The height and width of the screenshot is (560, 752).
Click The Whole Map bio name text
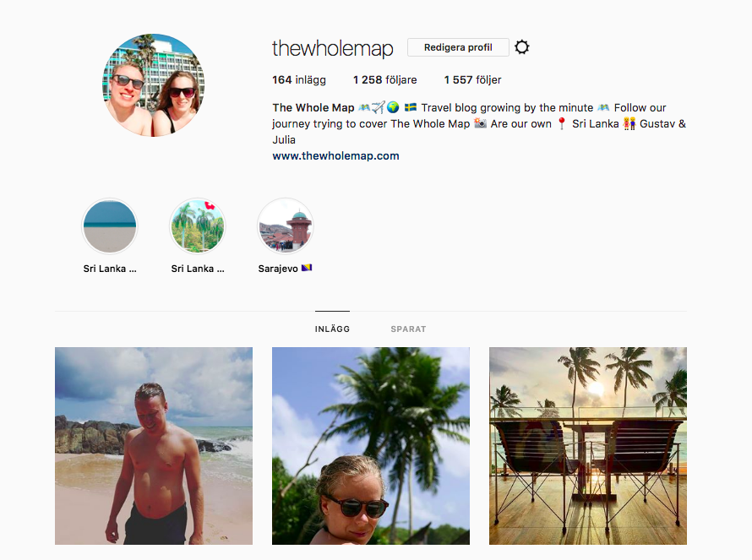coord(313,107)
